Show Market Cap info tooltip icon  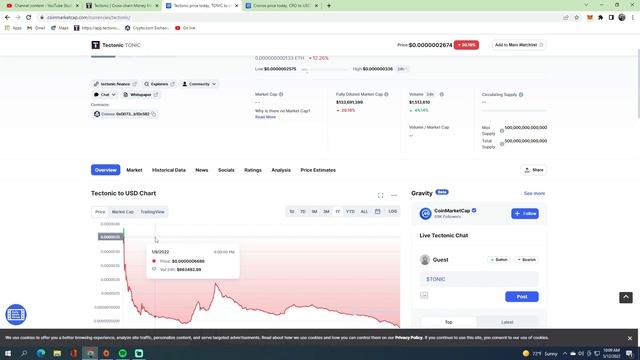(x=281, y=94)
